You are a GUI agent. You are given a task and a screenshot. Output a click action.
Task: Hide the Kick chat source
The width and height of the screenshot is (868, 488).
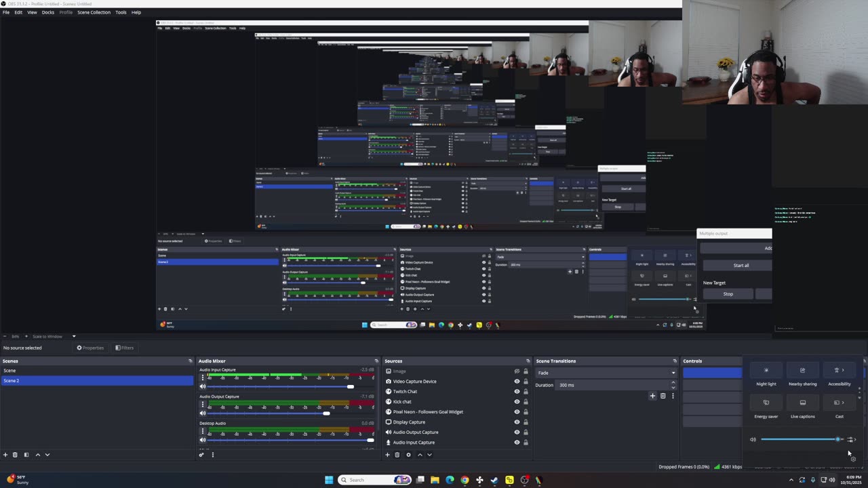517,402
